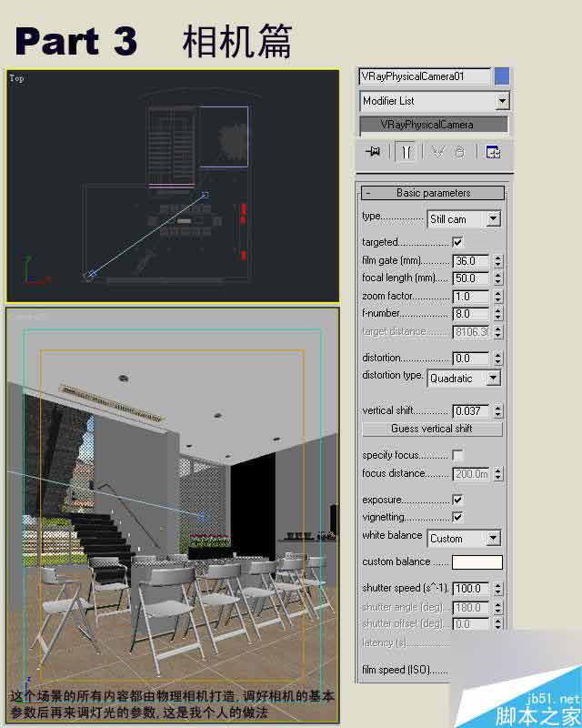Click the shutter speed value field
The height and width of the screenshot is (728, 582).
point(471,588)
